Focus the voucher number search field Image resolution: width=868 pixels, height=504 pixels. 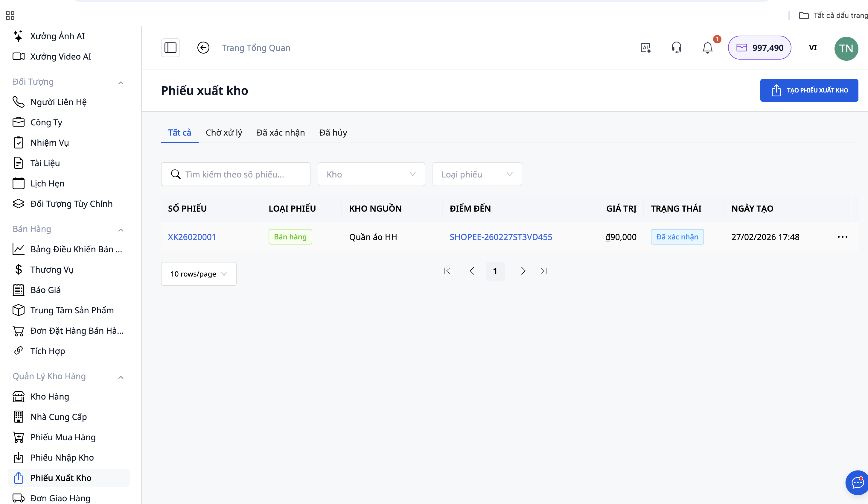coord(241,174)
